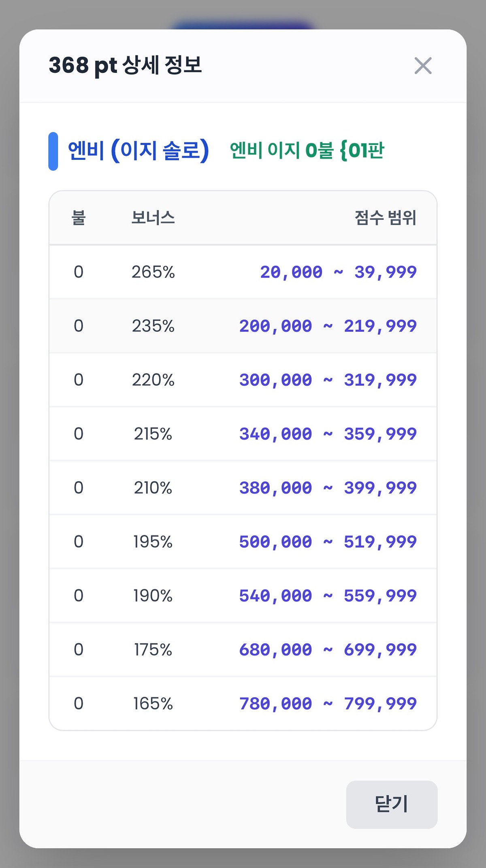Click score range 780,000 ~ 799,999
Image resolution: width=486 pixels, height=868 pixels.
pyautogui.click(x=328, y=704)
